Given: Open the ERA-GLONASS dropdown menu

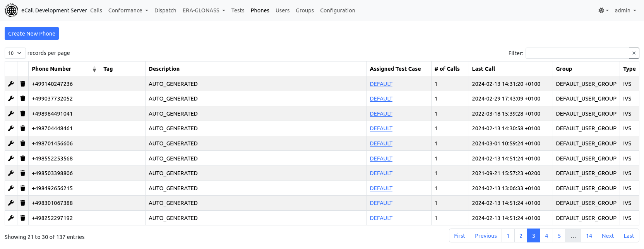Looking at the screenshot, I should click(x=204, y=10).
